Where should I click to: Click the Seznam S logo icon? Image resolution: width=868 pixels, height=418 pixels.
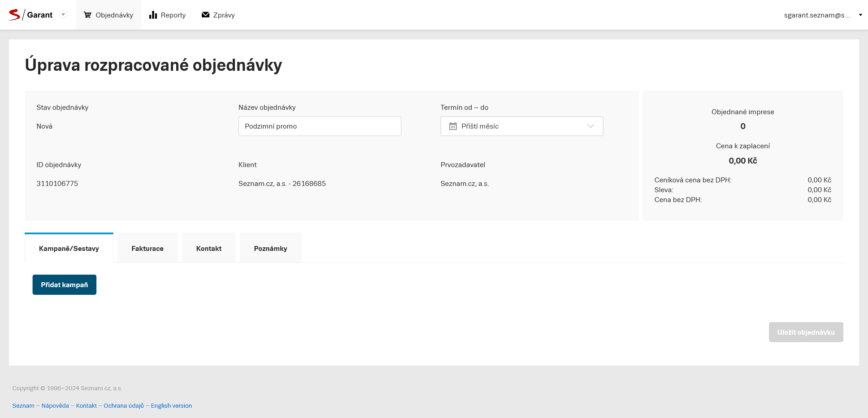tap(14, 15)
